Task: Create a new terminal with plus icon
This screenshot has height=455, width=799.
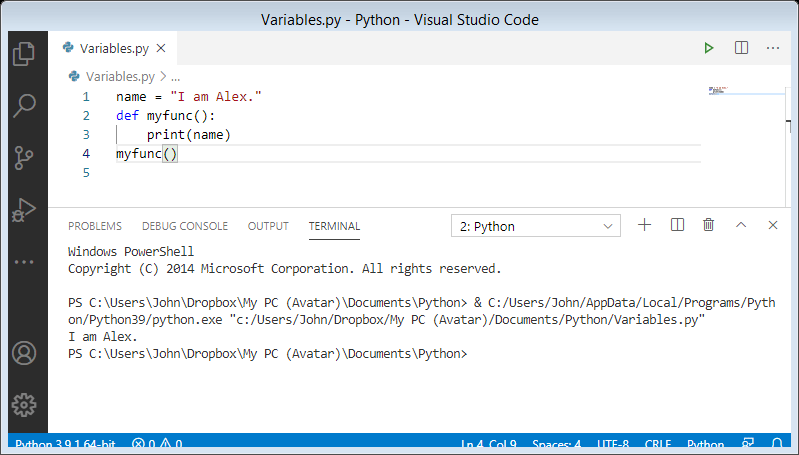Action: [x=645, y=225]
